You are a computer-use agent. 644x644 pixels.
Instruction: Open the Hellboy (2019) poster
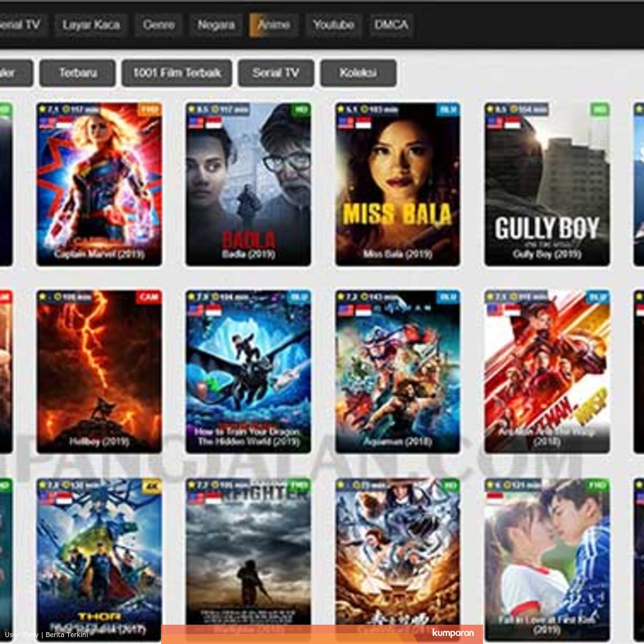point(99,372)
